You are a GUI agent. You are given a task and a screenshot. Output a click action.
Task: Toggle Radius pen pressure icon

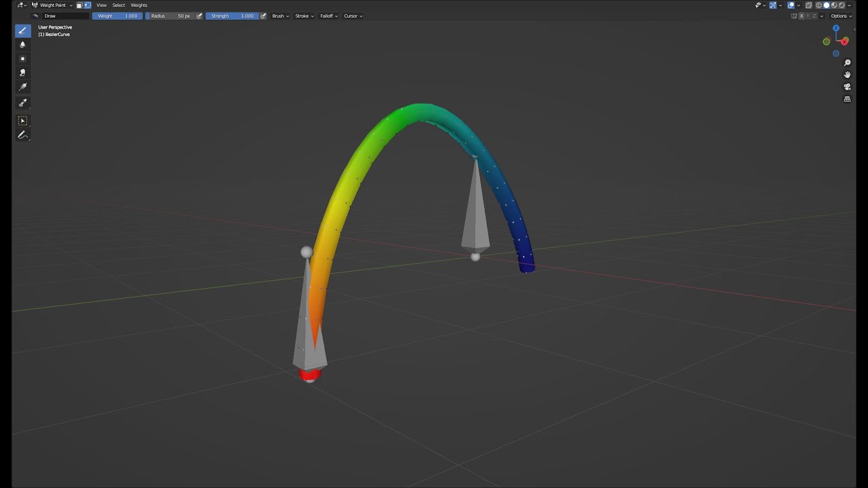(199, 16)
